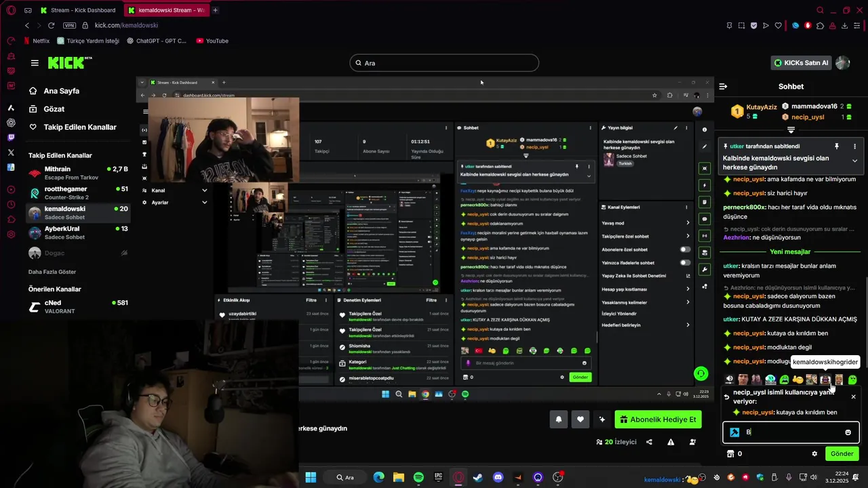Send the chat message with Gönder
The width and height of the screenshot is (868, 488).
tap(842, 453)
